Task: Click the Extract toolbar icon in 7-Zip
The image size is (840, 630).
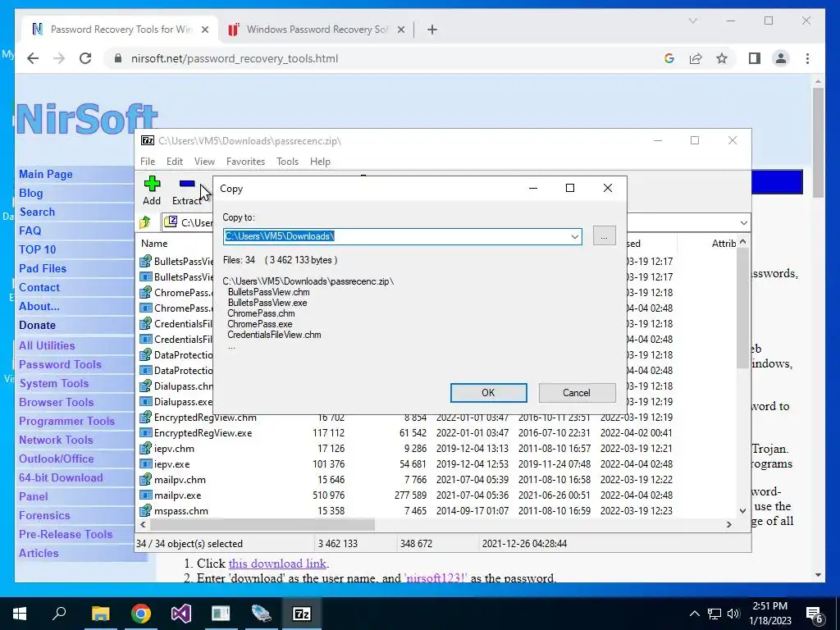Action: (x=187, y=190)
